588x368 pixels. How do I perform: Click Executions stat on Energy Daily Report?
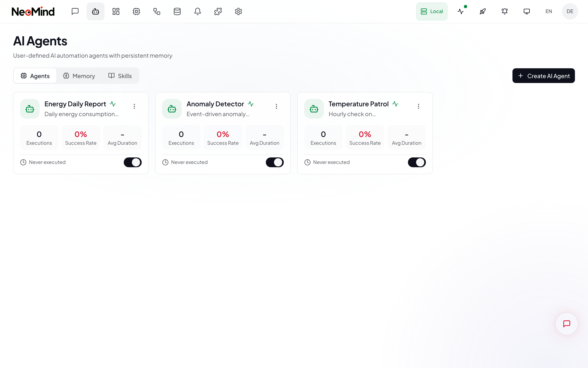coord(39,138)
